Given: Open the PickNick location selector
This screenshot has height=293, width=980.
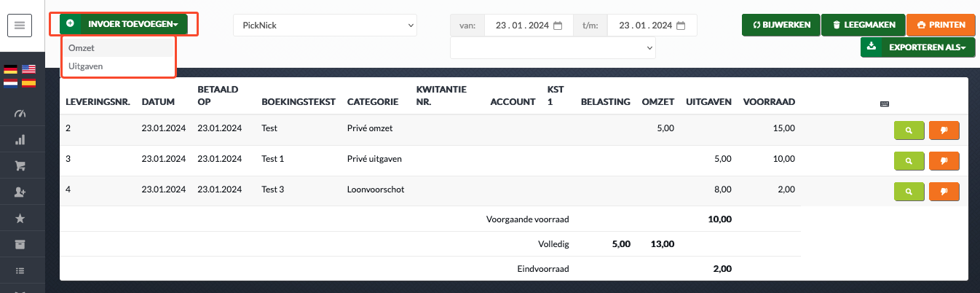Looking at the screenshot, I should tap(325, 26).
